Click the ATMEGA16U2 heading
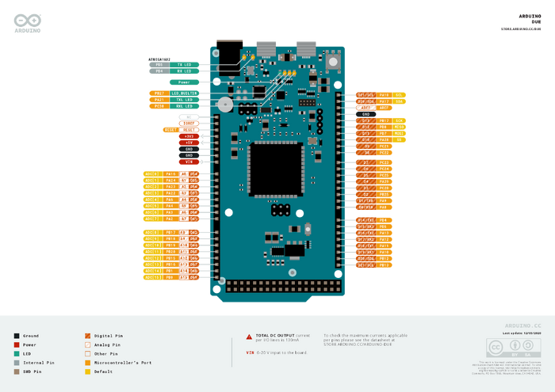Image resolution: width=555 pixels, height=392 pixels. coord(159,59)
